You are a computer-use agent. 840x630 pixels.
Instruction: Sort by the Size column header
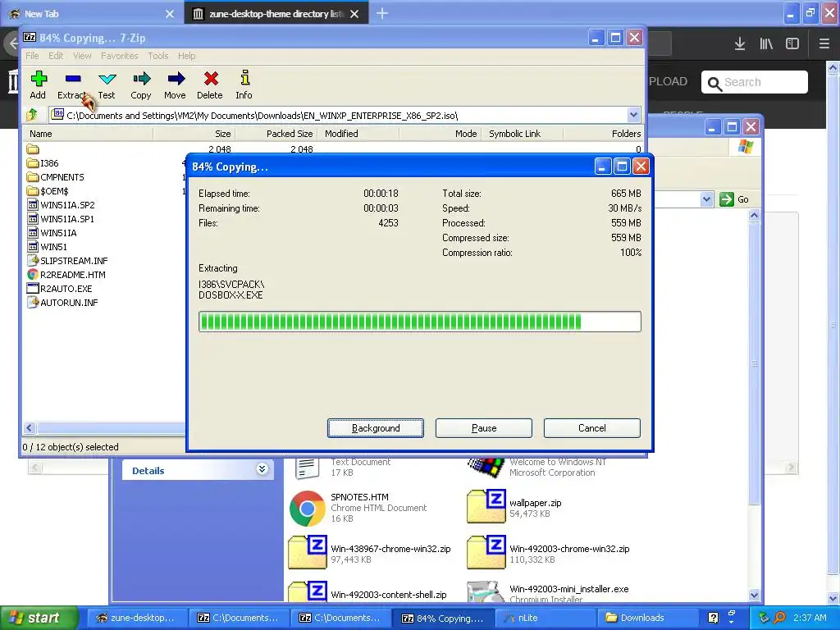194,134
